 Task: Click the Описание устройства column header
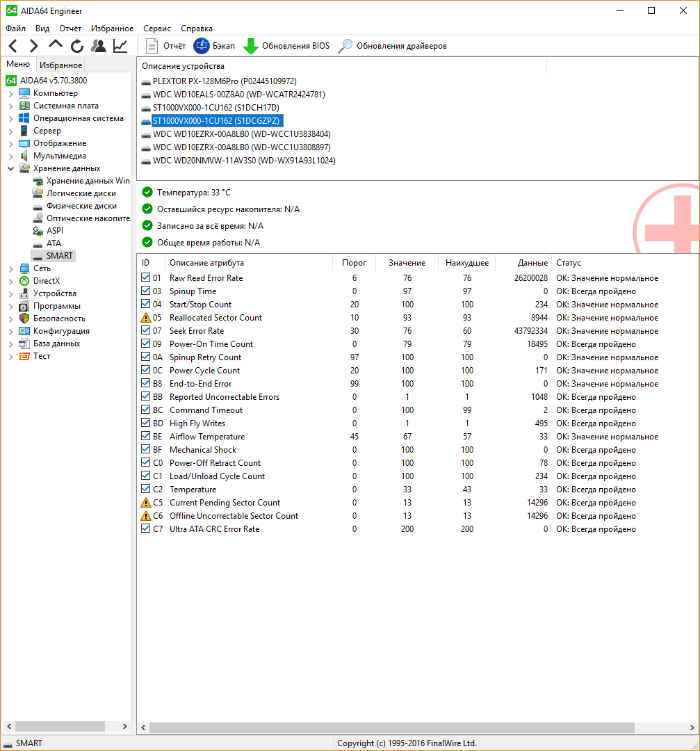[342, 66]
